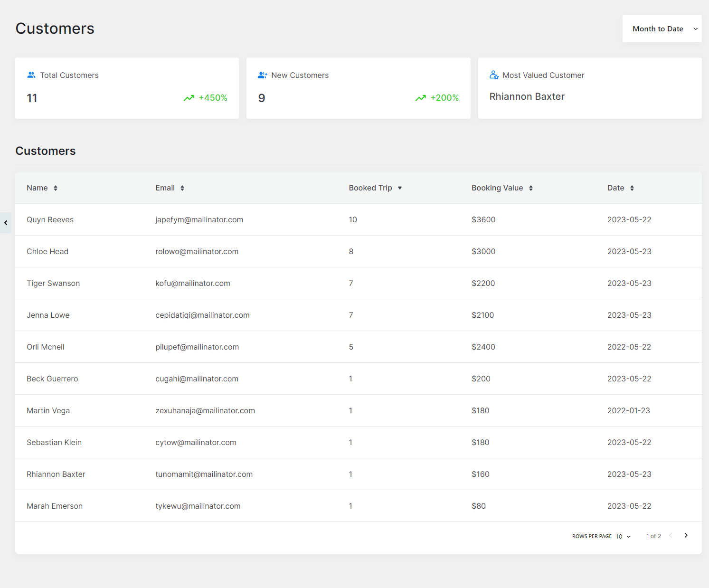Open Rhiannon Baxter most valued customer card
The image size is (709, 588).
[x=590, y=88]
